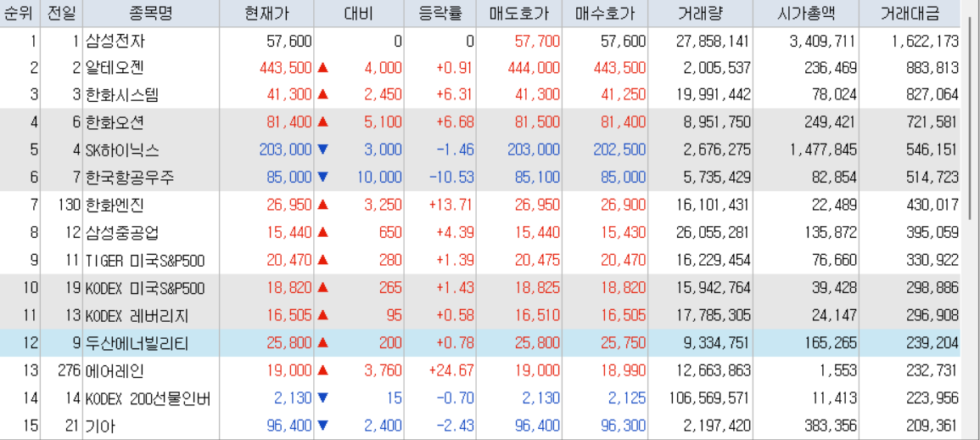The image size is (980, 440).
Task: Click 두산에너빌리티 bid price 25,750
Action: 623,343
